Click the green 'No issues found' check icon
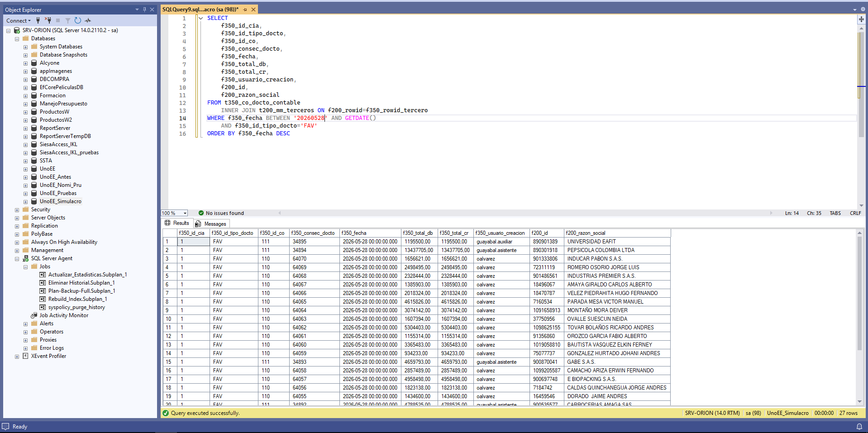This screenshot has height=433, width=868. point(201,213)
